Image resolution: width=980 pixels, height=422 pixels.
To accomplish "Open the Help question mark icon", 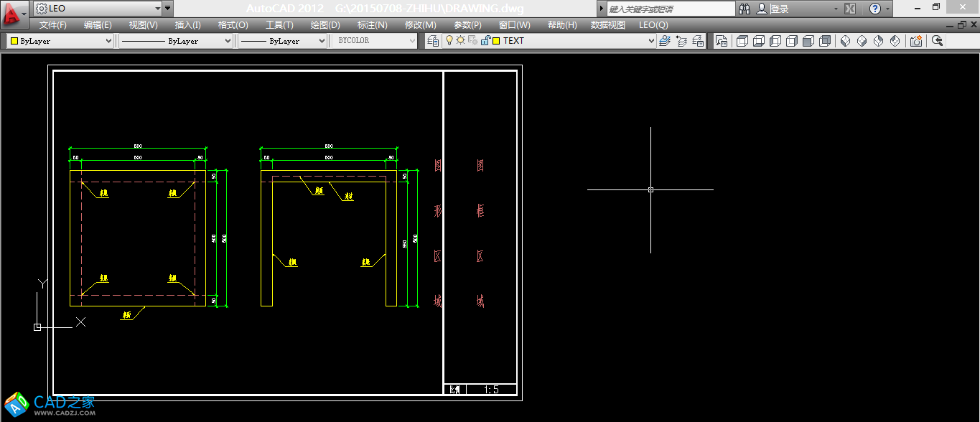I will point(874,9).
